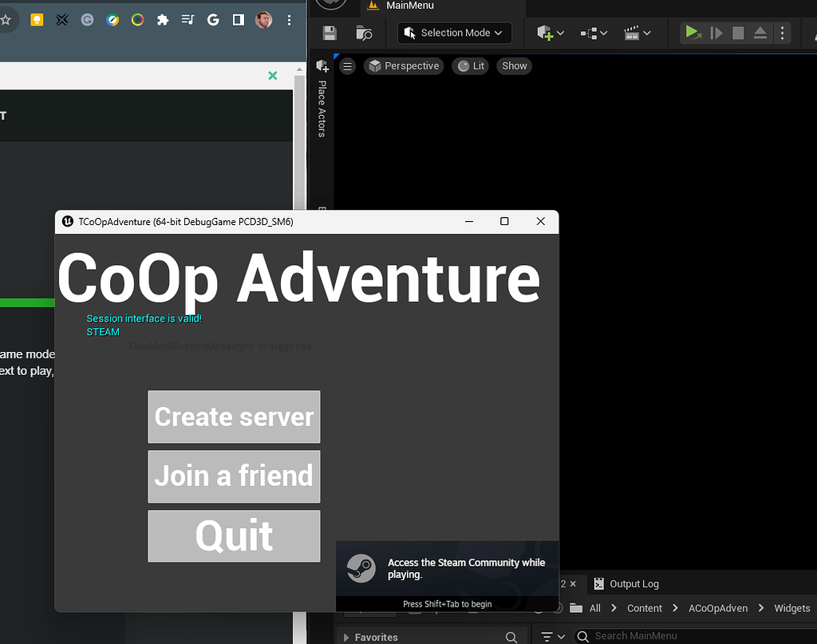The height and width of the screenshot is (644, 817).
Task: Click the Stop simulation button
Action: (x=738, y=33)
